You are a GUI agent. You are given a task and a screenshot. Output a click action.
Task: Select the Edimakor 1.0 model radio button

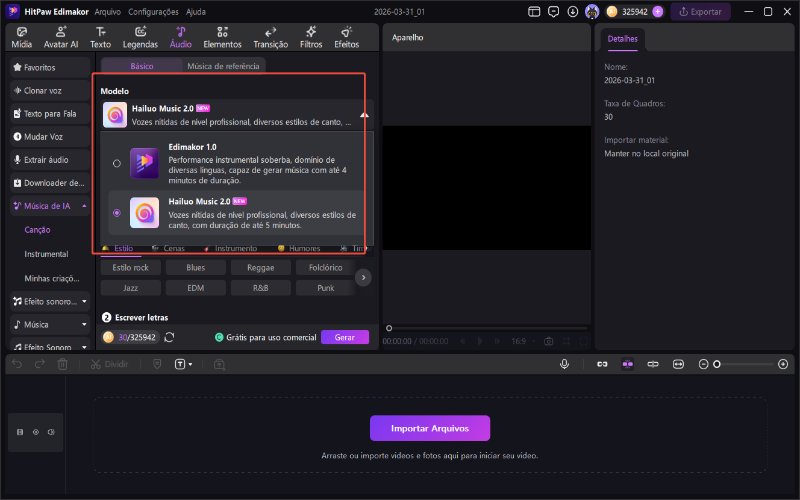(x=117, y=162)
